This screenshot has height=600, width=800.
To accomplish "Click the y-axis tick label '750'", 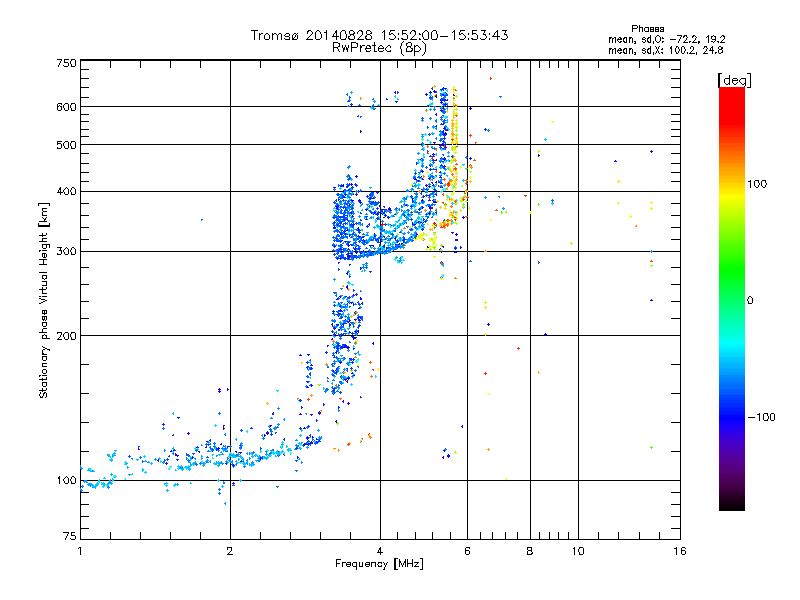I will point(66,63).
